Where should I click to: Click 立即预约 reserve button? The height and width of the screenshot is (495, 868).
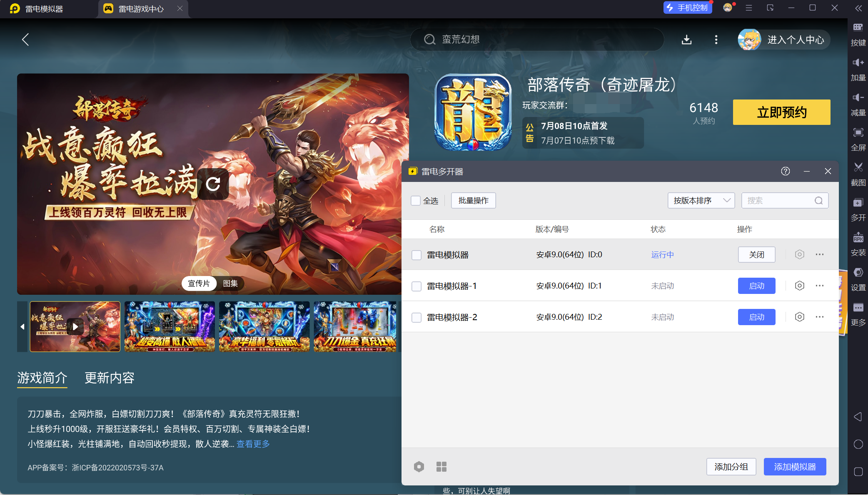(x=781, y=112)
